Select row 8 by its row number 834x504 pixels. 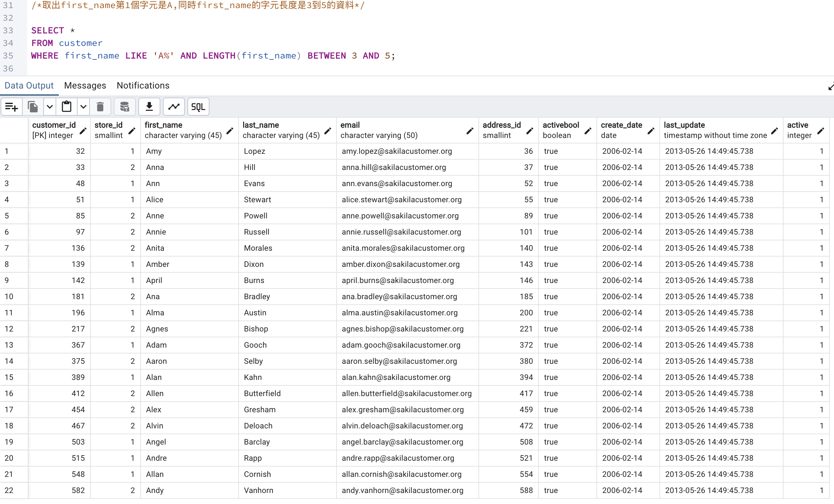tap(7, 264)
